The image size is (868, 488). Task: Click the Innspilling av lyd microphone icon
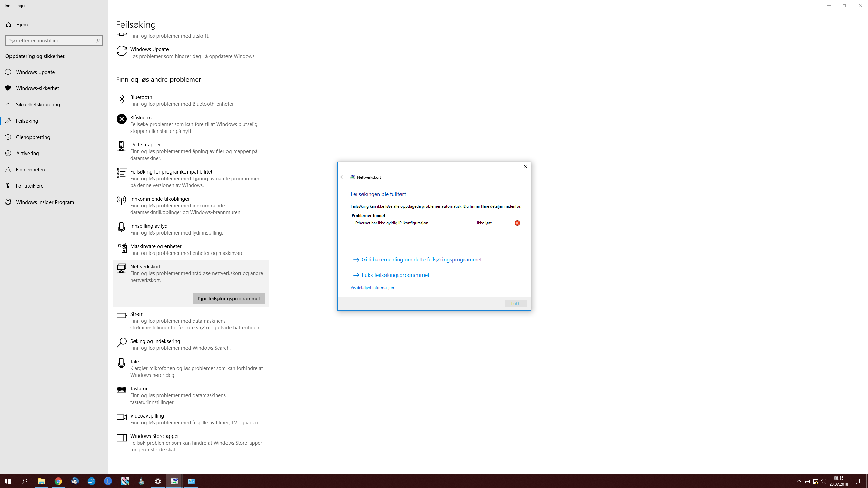(121, 227)
